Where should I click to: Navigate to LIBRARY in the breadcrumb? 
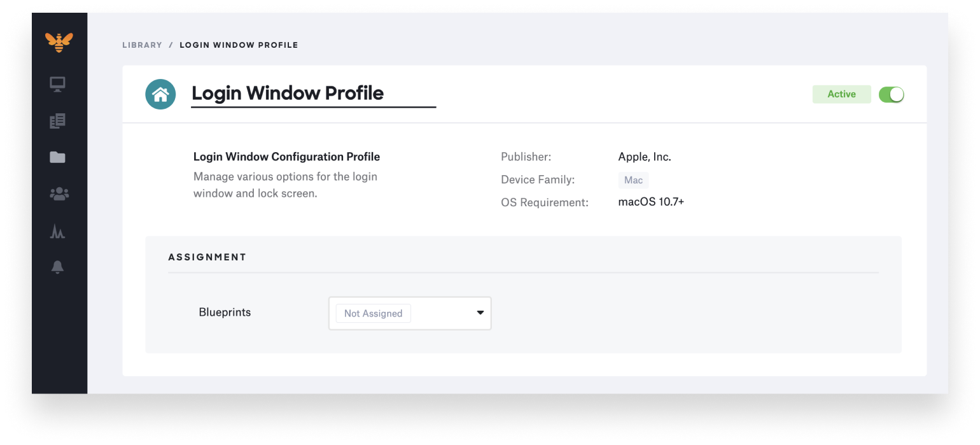142,45
